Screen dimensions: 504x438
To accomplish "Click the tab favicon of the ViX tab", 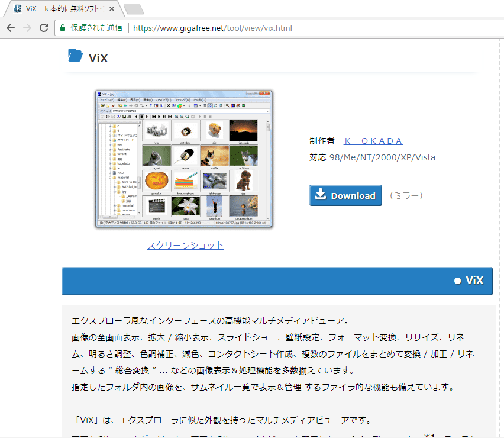I will pyautogui.click(x=18, y=9).
